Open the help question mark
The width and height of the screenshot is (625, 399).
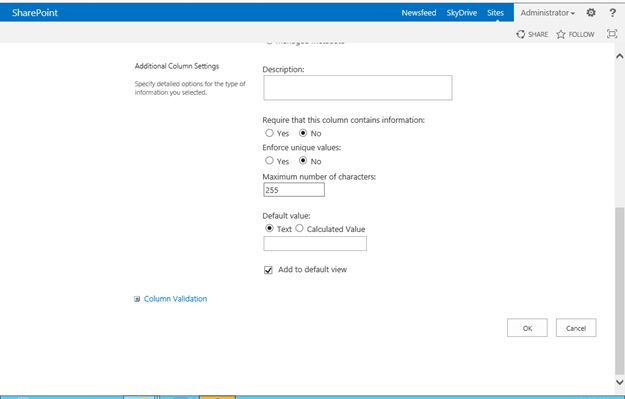(613, 13)
